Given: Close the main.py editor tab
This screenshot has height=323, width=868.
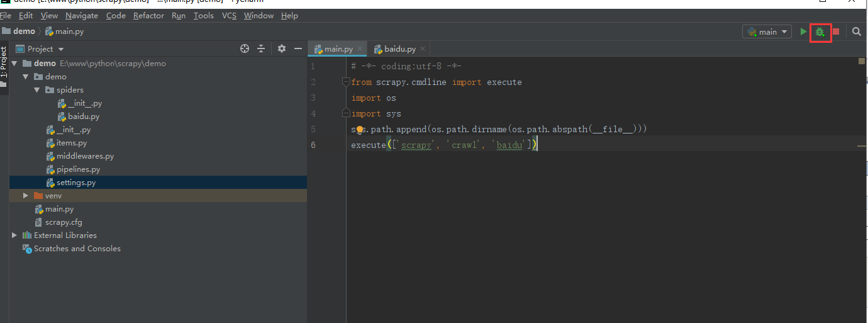Looking at the screenshot, I should (360, 48).
